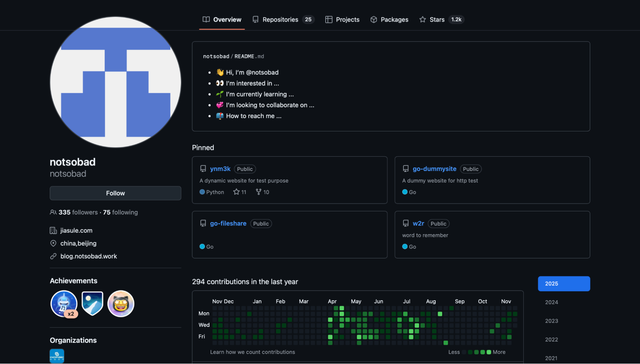Click the brightest green legend square
This screenshot has height=364, width=640.
(x=489, y=352)
